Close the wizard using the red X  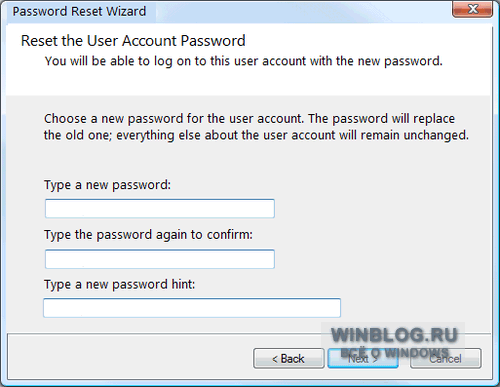point(473,9)
